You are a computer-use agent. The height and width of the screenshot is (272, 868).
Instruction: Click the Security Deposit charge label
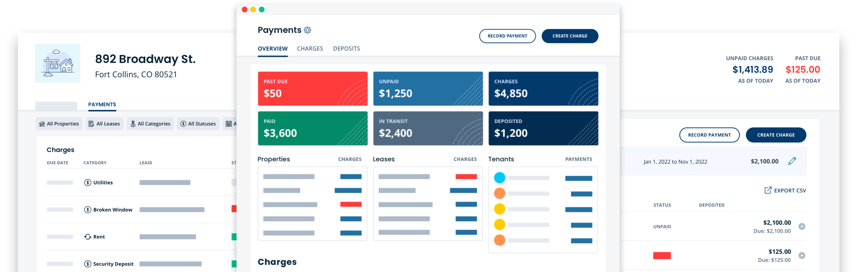(x=113, y=264)
